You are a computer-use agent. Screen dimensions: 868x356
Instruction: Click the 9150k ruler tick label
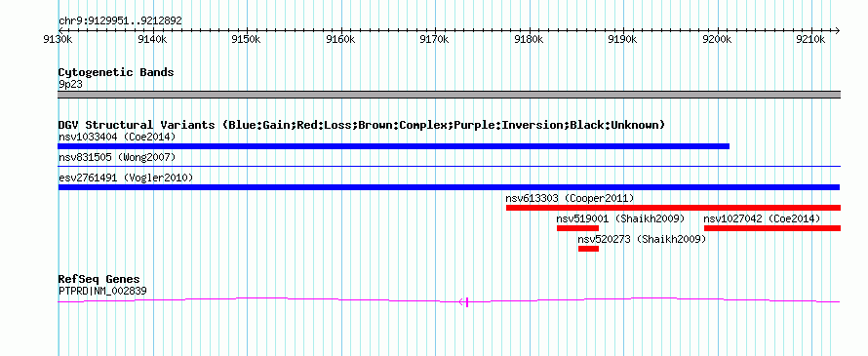click(x=246, y=40)
